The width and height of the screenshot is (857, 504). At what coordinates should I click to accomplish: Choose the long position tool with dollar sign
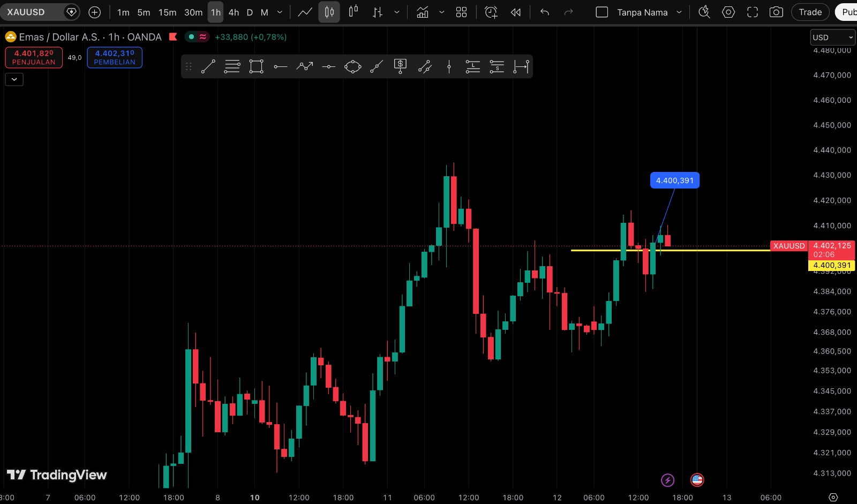click(x=400, y=66)
